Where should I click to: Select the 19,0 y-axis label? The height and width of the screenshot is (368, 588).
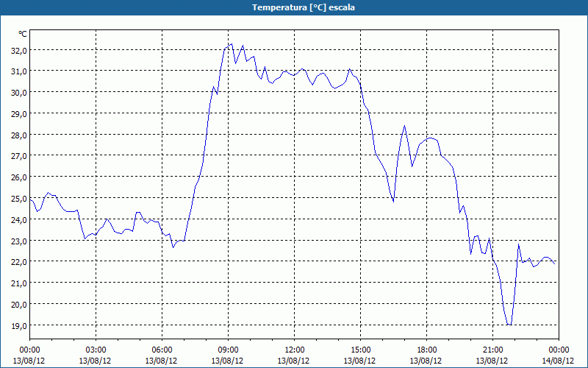coord(19,325)
